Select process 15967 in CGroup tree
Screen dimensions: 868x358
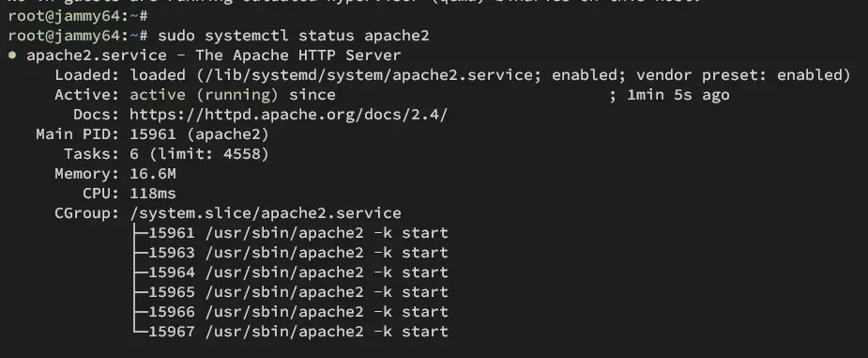pos(298,332)
